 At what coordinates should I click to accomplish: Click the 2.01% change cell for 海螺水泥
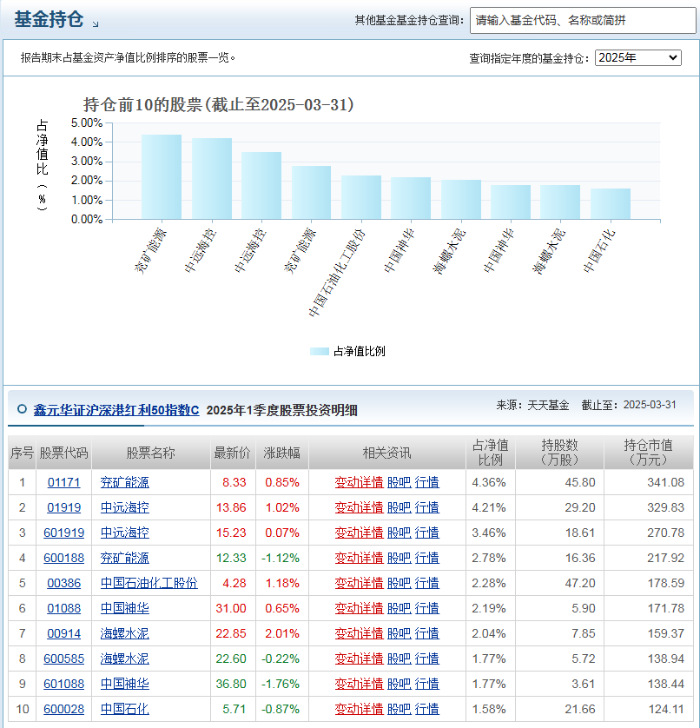282,633
